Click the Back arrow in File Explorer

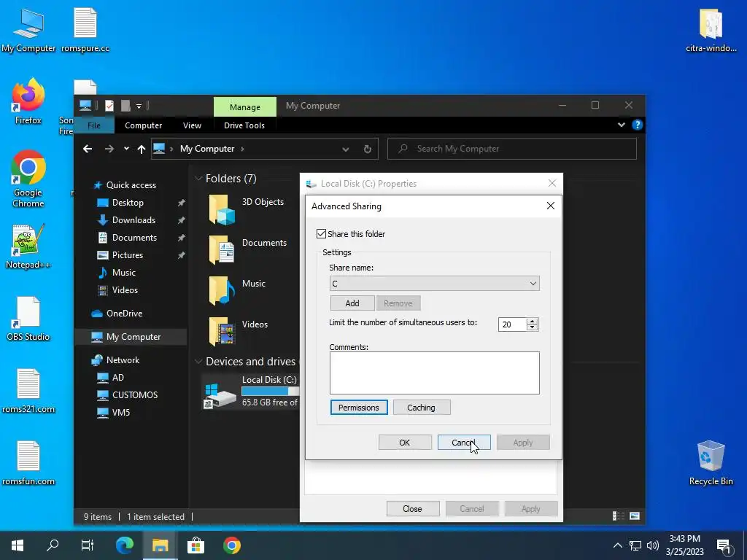click(88, 149)
